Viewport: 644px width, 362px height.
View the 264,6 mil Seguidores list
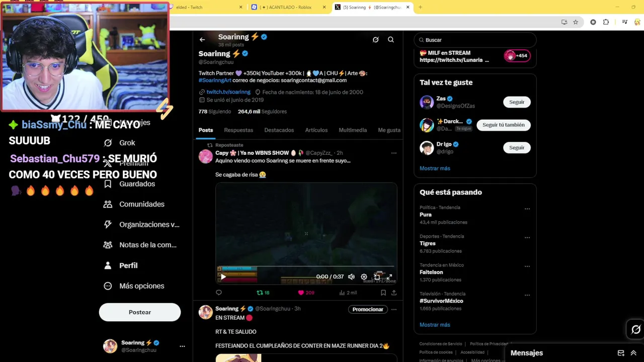tap(262, 112)
